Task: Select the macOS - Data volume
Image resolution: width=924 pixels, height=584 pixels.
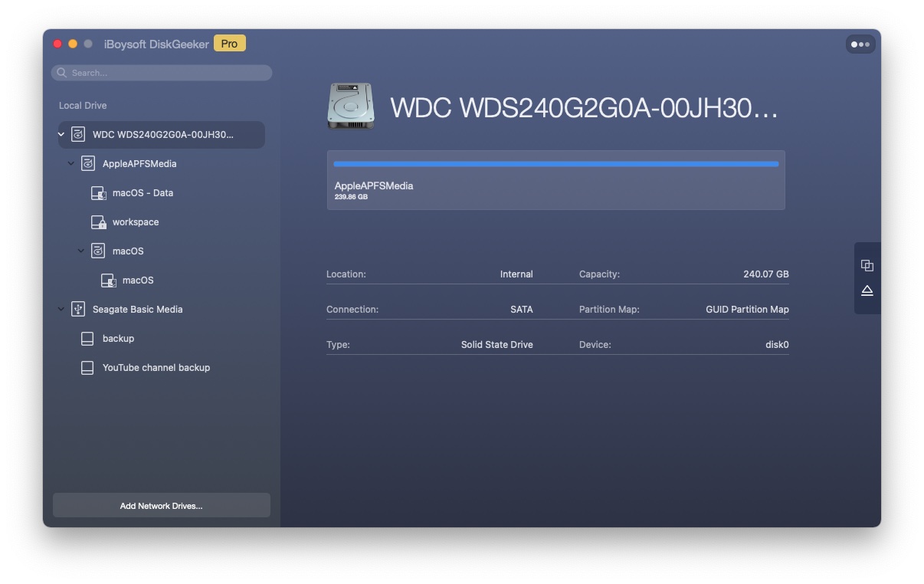Action: tap(143, 193)
